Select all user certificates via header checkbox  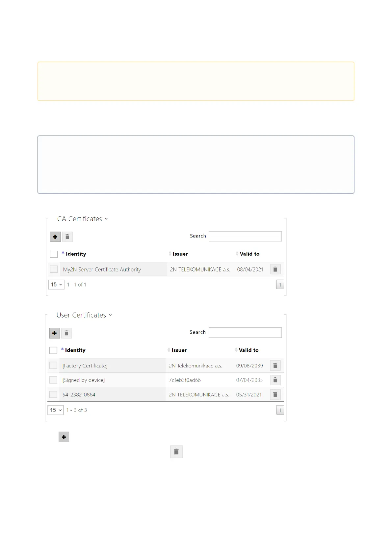53,350
